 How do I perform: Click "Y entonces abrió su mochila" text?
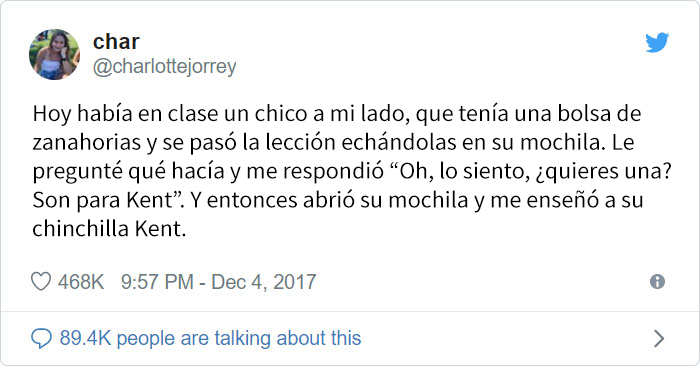pos(329,200)
